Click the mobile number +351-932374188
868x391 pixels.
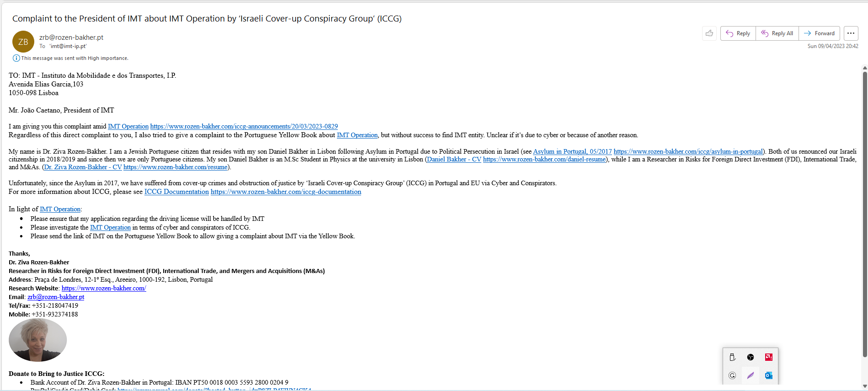click(55, 314)
